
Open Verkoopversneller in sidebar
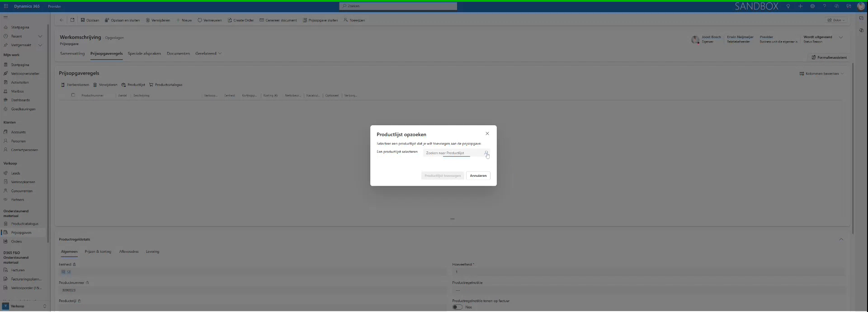pyautogui.click(x=25, y=74)
